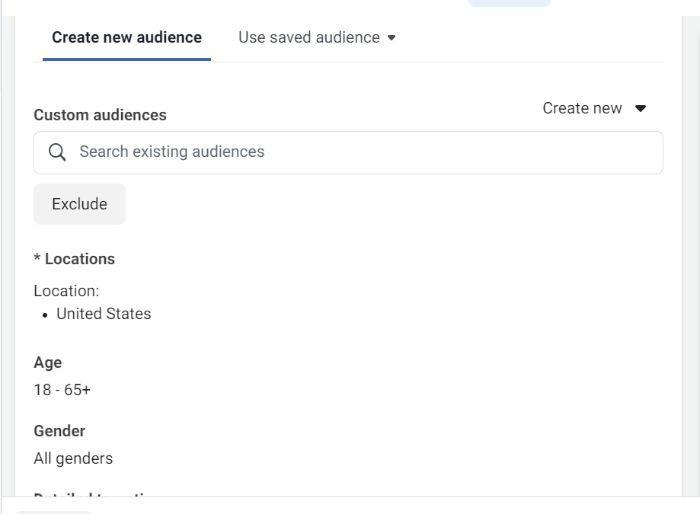This screenshot has height=514, width=700.
Task: Expand the Use saved audience dropdown arrow
Action: click(391, 38)
